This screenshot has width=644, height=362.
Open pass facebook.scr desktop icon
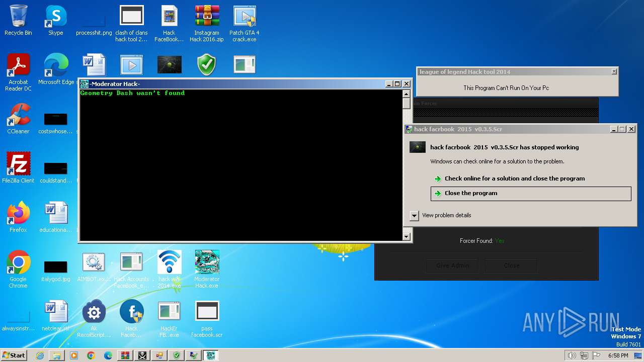pos(207,319)
